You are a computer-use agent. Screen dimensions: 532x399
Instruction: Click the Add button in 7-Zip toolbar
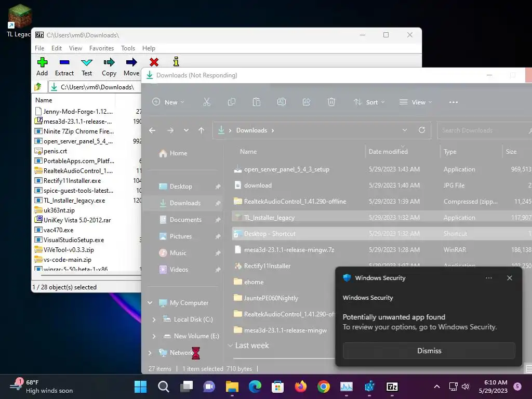[x=42, y=66]
